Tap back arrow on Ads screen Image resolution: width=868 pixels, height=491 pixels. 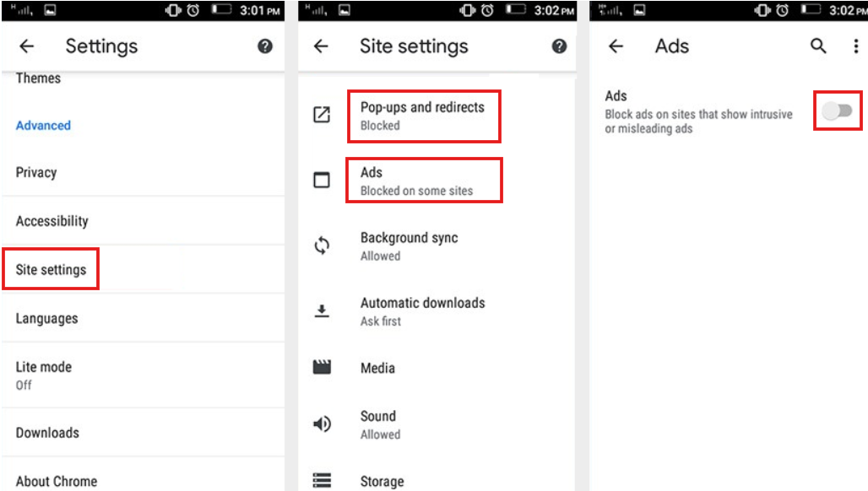(616, 46)
